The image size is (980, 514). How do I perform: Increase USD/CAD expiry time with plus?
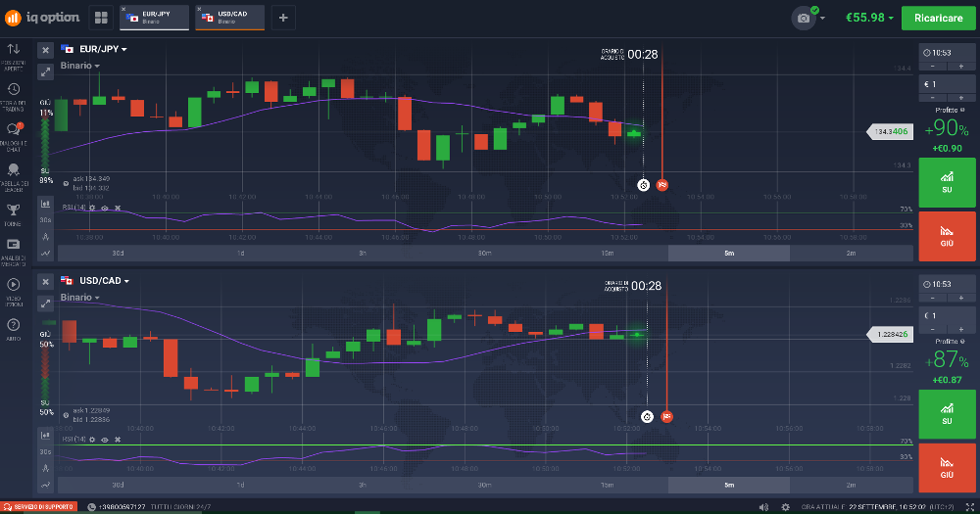961,298
